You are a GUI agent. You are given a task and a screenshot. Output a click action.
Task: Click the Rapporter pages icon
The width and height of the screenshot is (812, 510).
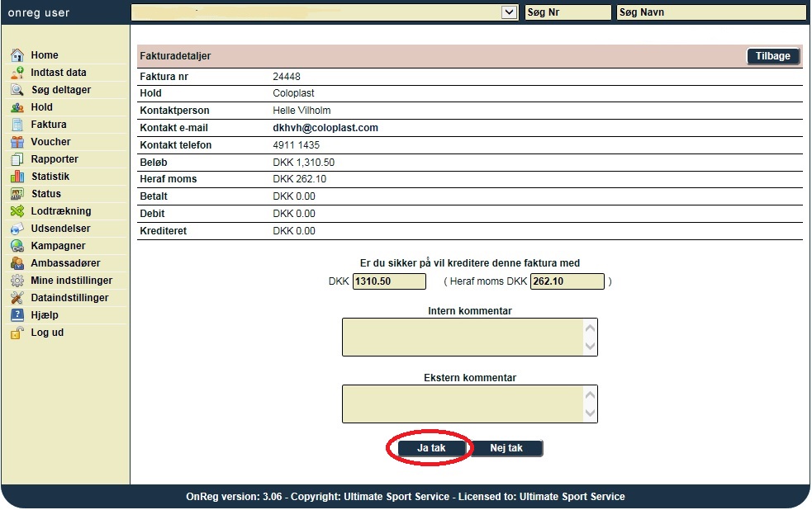click(17, 158)
